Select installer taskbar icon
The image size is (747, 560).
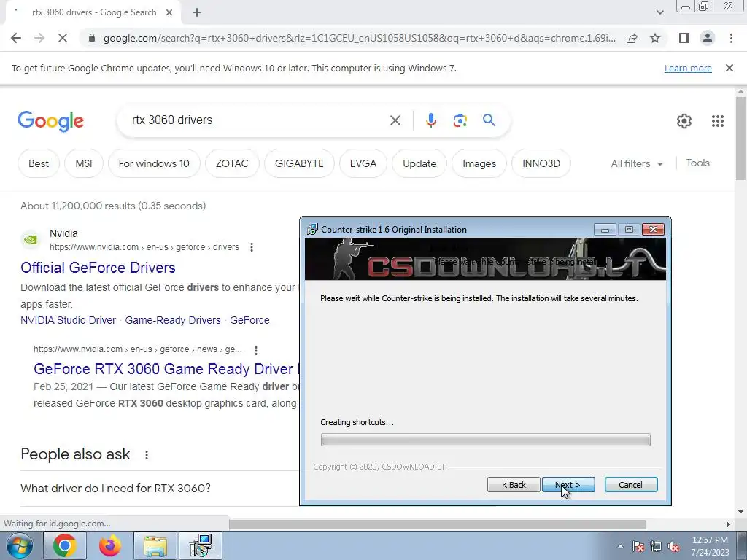point(201,545)
